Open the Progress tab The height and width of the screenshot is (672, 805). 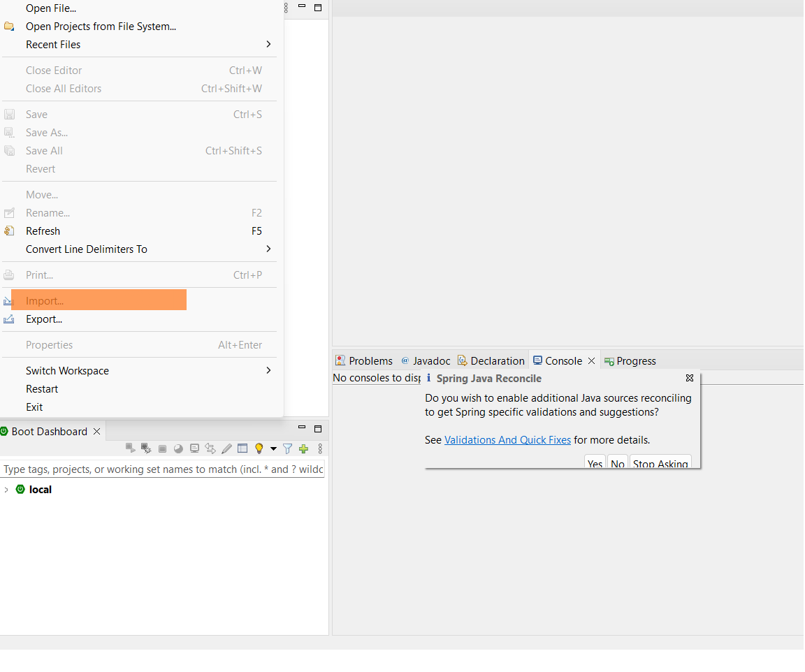click(630, 361)
